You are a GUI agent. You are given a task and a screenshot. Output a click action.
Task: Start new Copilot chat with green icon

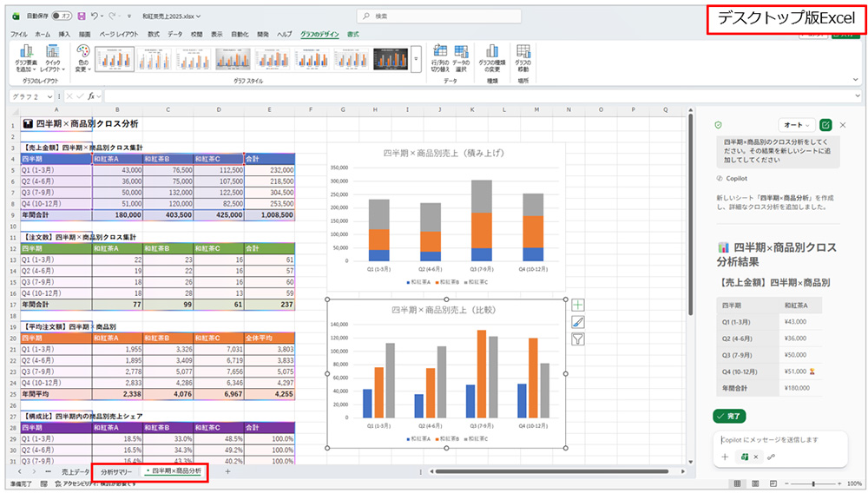825,125
